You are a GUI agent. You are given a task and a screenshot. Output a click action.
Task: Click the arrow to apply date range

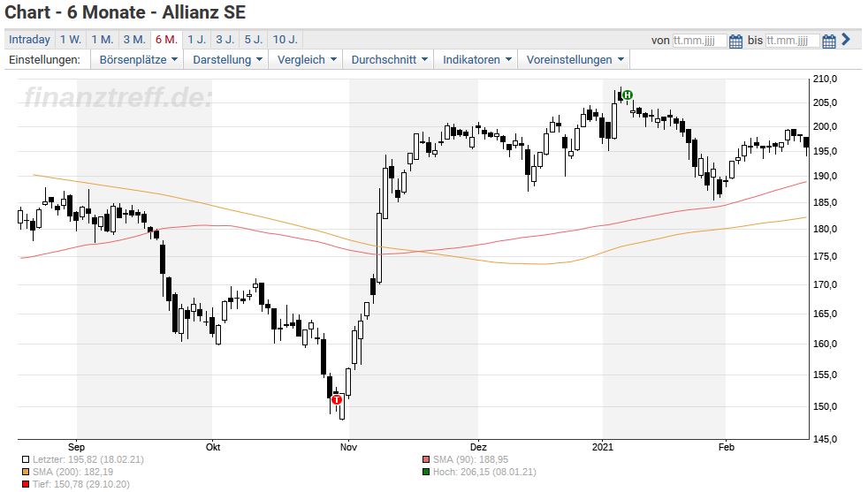coord(845,39)
